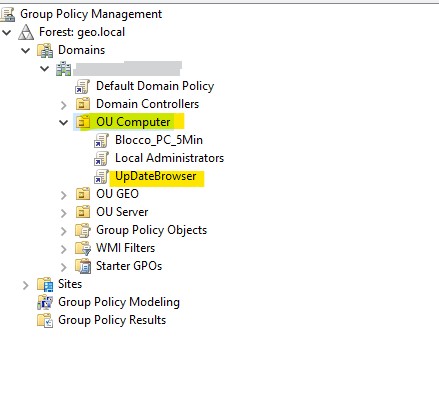The image size is (439, 395).
Task: Click the Local Administrators GPO link icon
Action: point(101,158)
